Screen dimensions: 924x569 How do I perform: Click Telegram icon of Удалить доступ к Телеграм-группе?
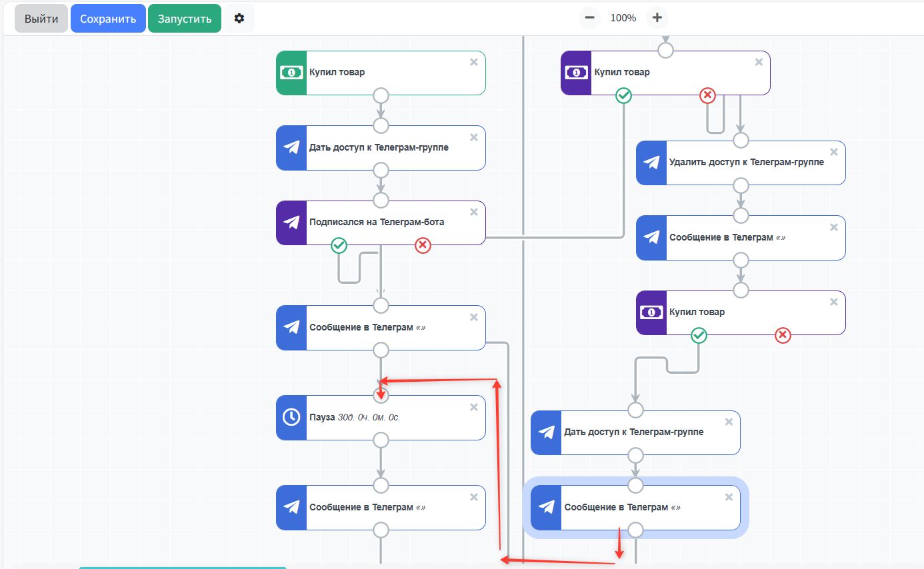point(651,163)
